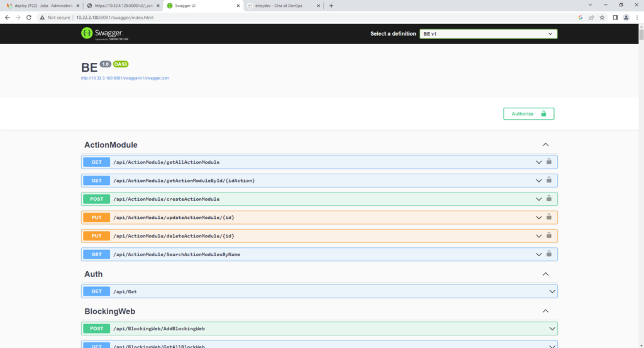Go forward in browser history
The height and width of the screenshot is (348, 644).
[x=18, y=17]
